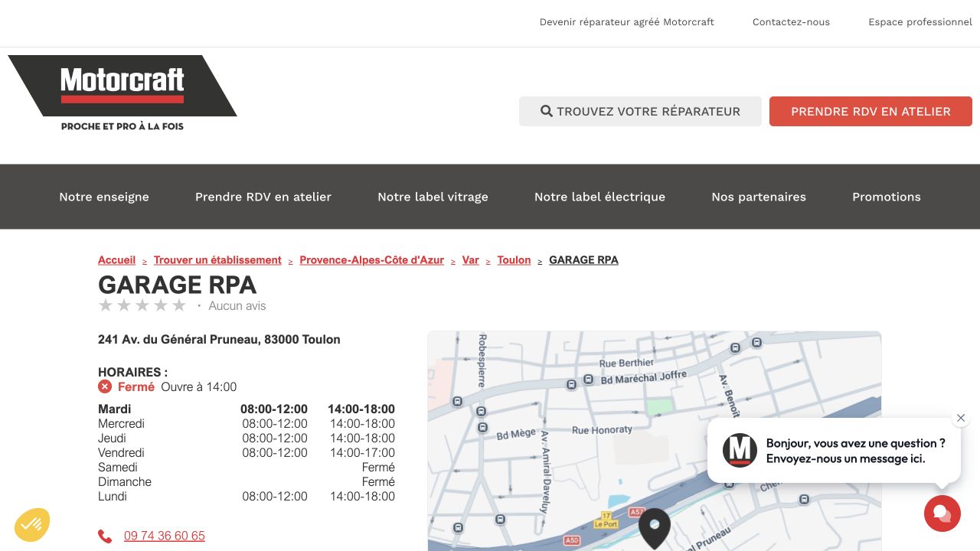Screen dimensions: 980x551
Task: Click the Lundi opening hours row
Action: tap(247, 497)
